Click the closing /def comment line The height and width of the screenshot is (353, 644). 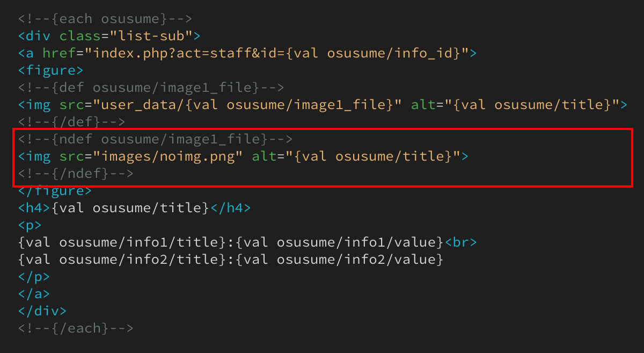point(71,122)
